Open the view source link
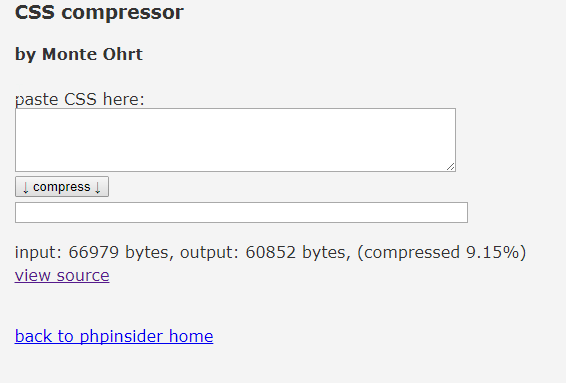 (62, 275)
